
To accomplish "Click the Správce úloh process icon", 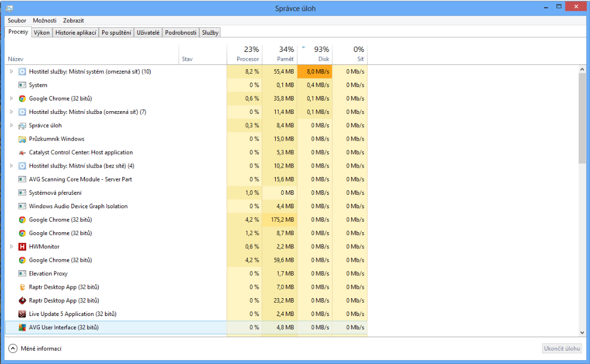I will (x=22, y=126).
